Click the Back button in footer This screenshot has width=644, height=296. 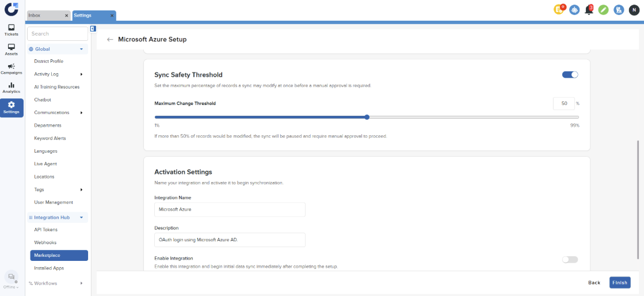(594, 283)
